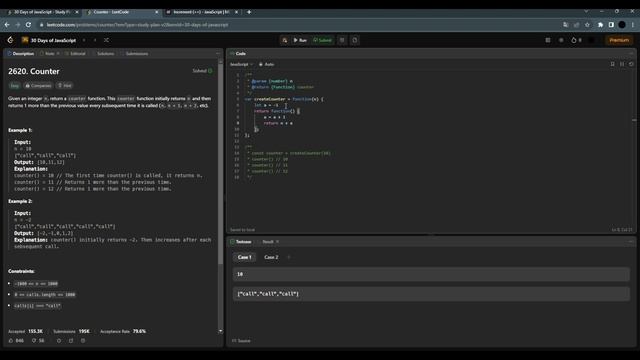Reset code to default with reset icon
The height and width of the screenshot is (360, 640).
631,64
